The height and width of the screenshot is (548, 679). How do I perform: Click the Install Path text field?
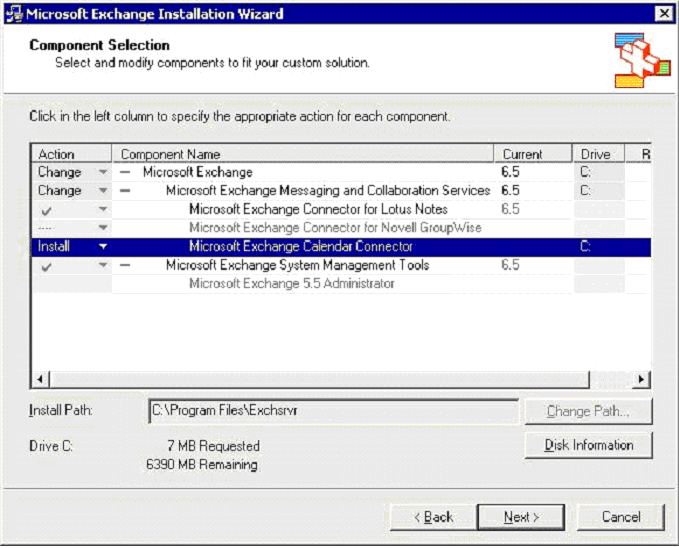point(333,410)
